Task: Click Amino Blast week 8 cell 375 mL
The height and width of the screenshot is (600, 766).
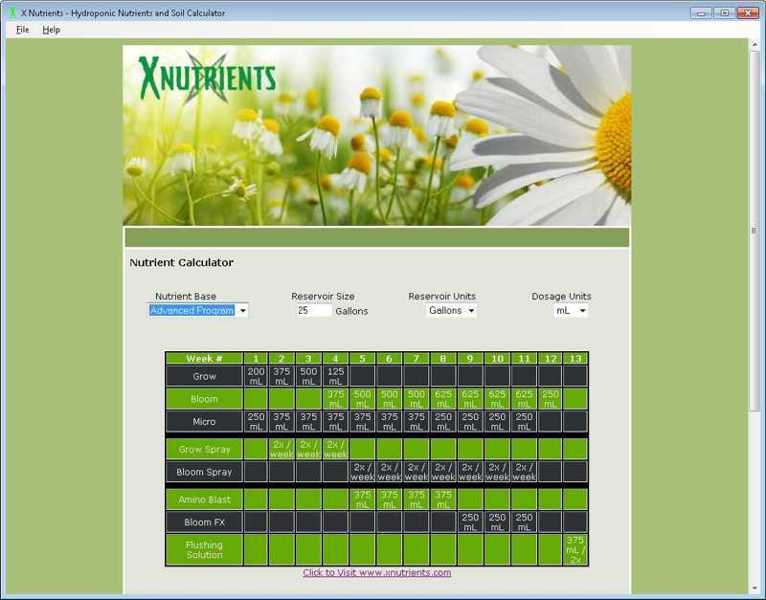Action: click(x=443, y=499)
